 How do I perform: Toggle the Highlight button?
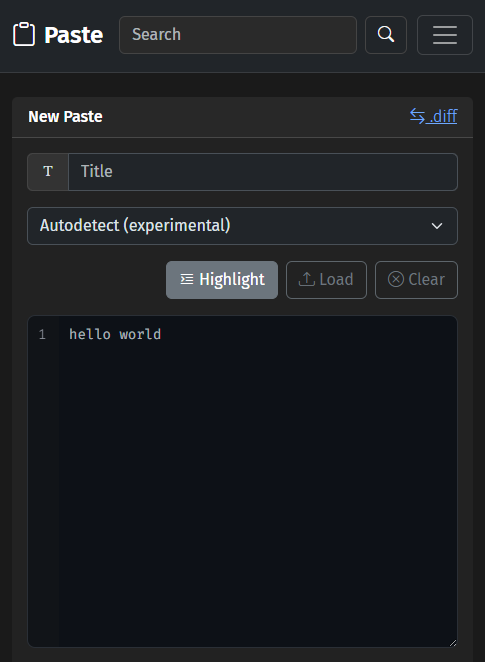tap(222, 280)
